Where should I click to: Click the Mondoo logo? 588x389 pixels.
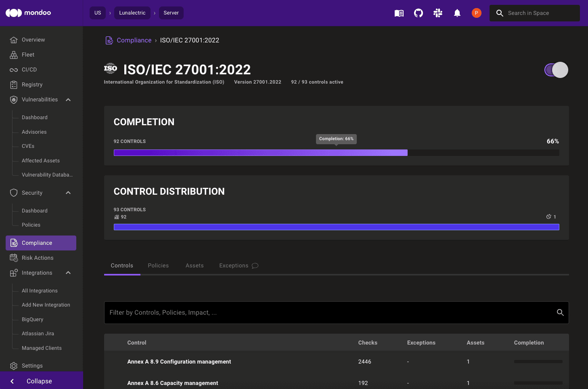click(28, 13)
